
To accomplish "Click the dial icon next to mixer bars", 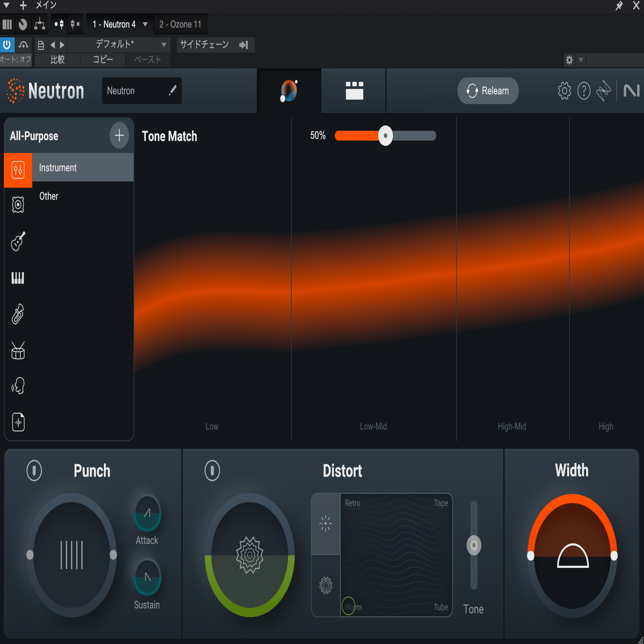I will click(23, 24).
